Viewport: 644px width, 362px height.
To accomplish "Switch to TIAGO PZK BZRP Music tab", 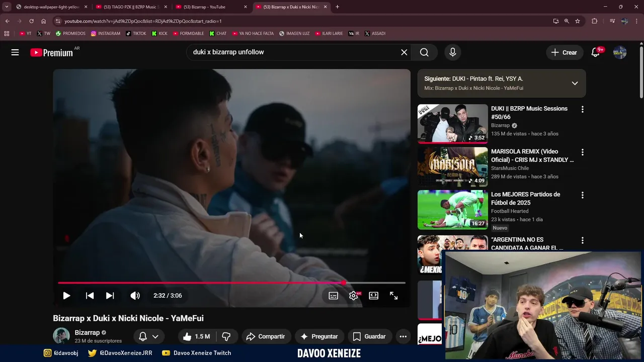I will pos(131,7).
